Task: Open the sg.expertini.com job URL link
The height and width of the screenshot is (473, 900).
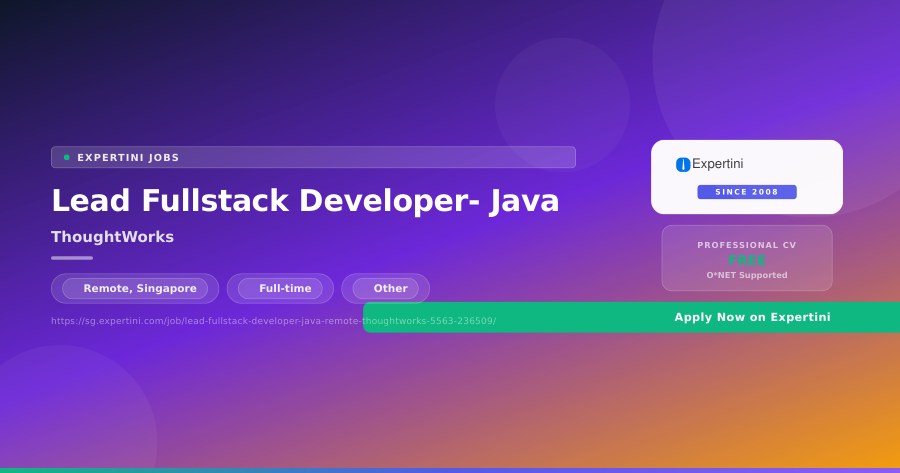Action: point(273,321)
